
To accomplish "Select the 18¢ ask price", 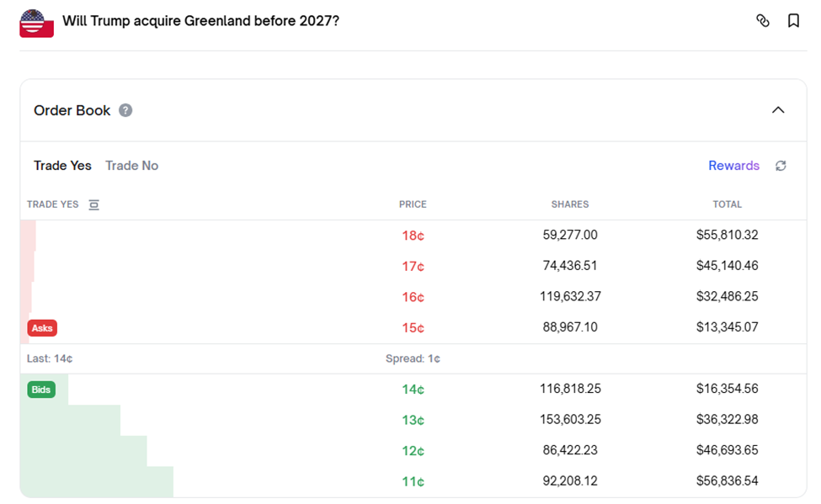I will click(x=413, y=236).
